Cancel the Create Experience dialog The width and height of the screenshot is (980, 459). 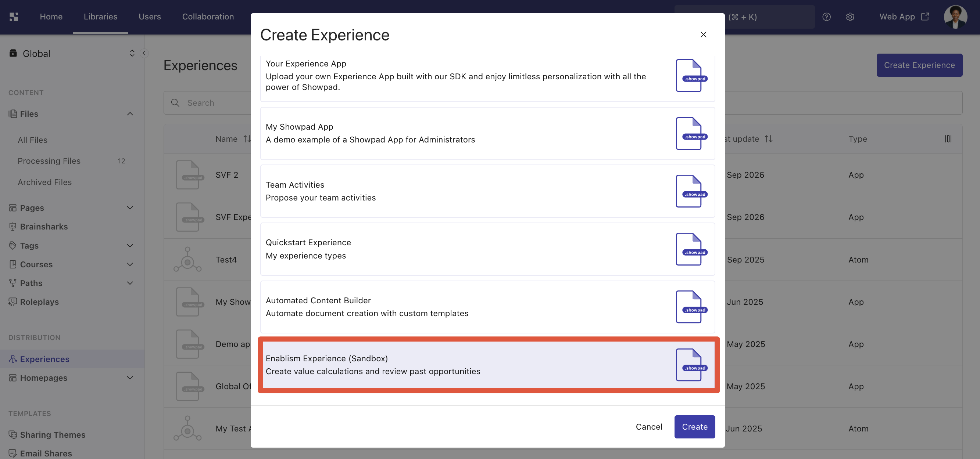pyautogui.click(x=649, y=427)
